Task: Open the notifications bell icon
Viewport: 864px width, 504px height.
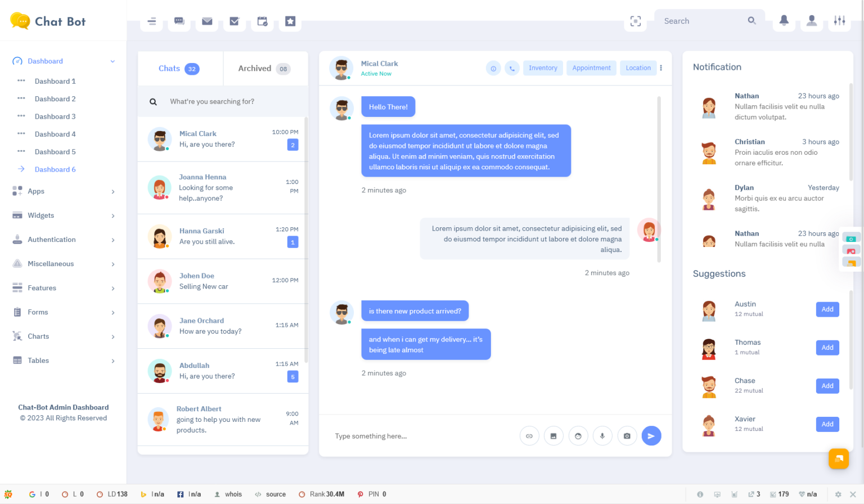Action: point(784,21)
